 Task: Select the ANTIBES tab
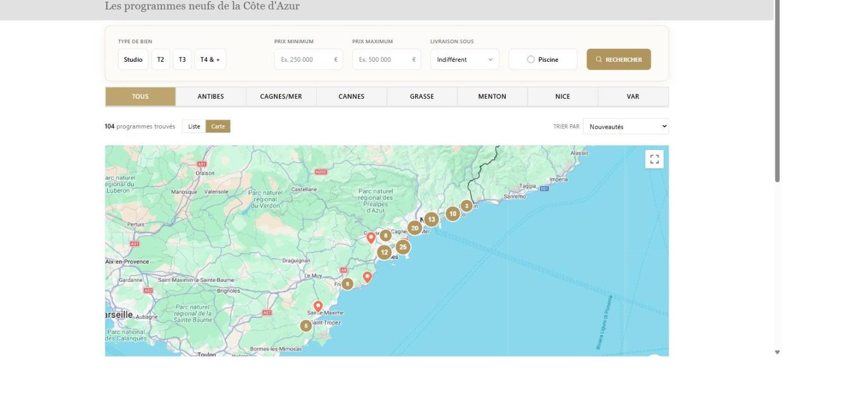[211, 97]
